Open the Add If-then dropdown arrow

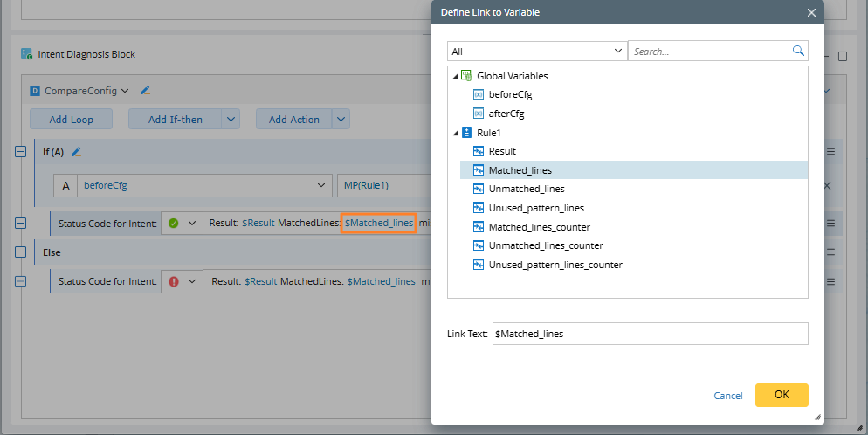231,120
